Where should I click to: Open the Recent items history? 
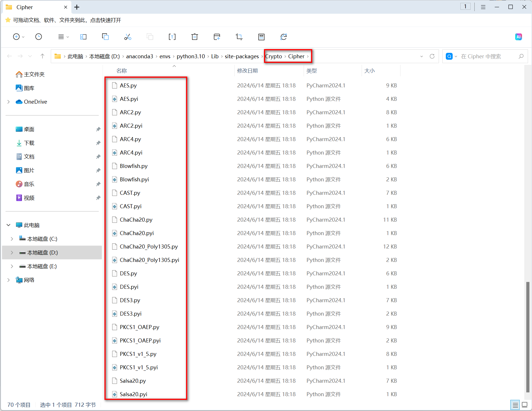pos(39,37)
